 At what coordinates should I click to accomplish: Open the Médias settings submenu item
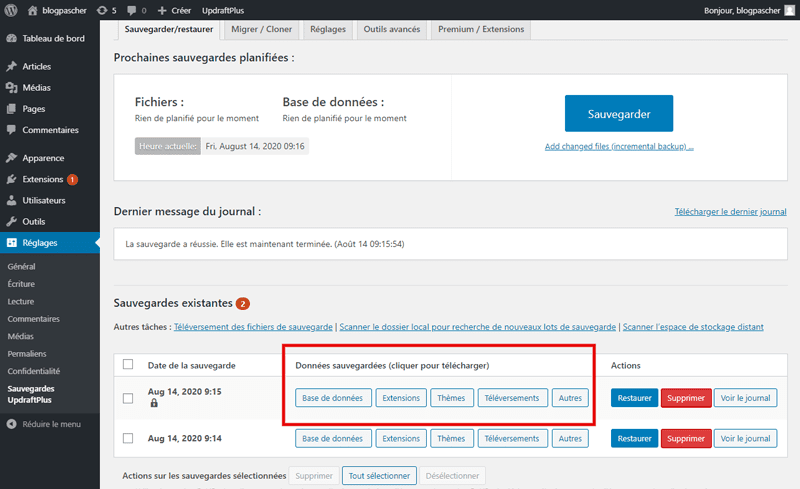[x=20, y=336]
